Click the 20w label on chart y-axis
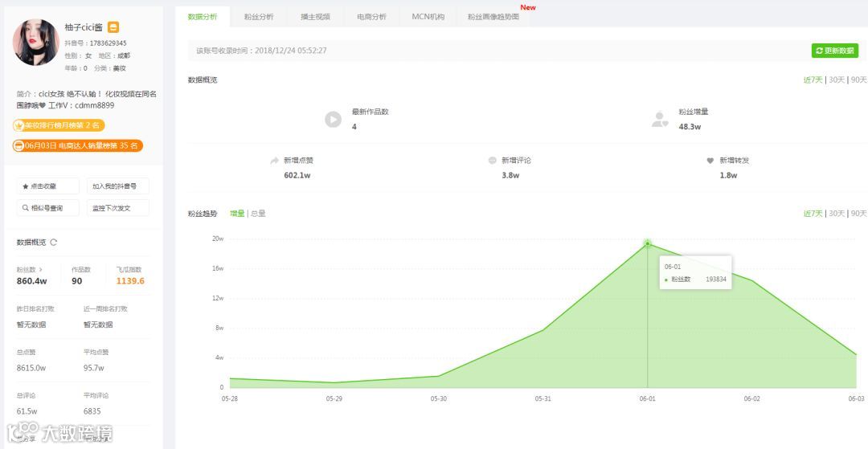The width and height of the screenshot is (868, 449). coord(218,239)
